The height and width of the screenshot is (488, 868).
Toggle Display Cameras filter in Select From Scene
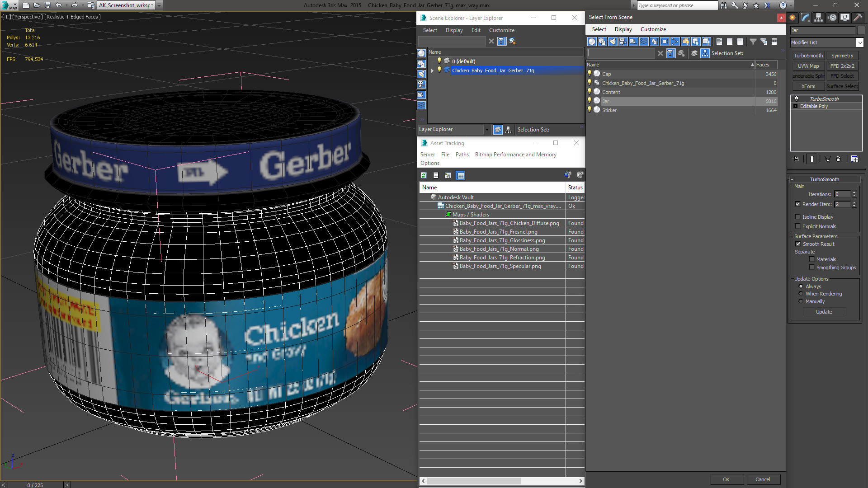pyautogui.click(x=623, y=42)
